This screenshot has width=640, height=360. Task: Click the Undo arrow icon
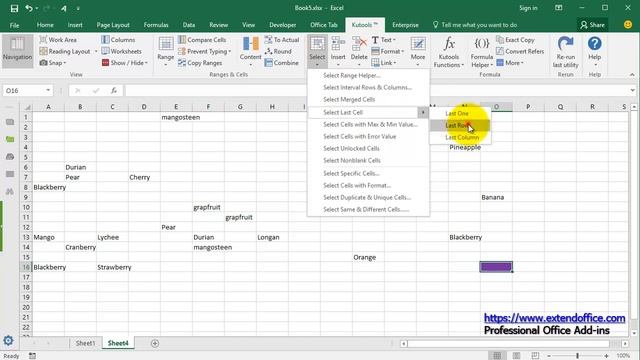pos(28,8)
